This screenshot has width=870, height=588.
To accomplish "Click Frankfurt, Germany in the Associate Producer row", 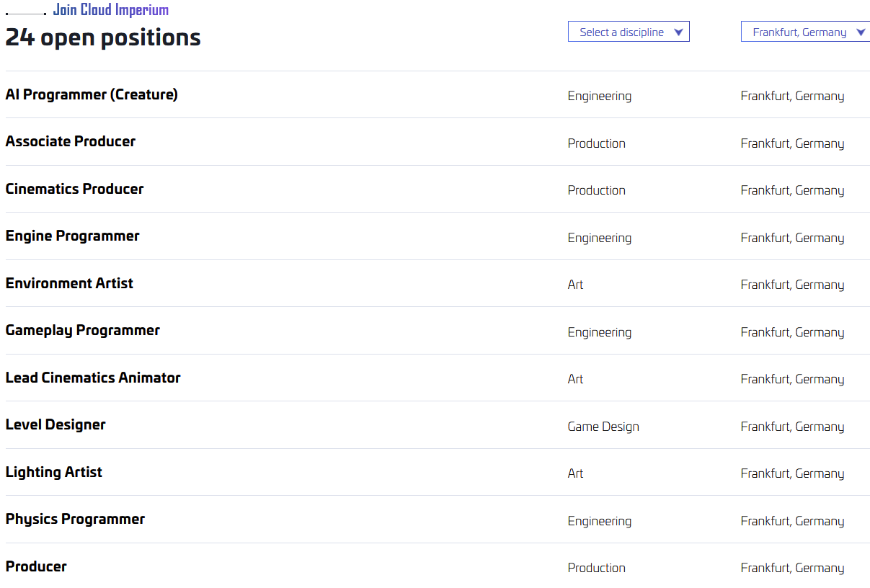I will pos(792,143).
